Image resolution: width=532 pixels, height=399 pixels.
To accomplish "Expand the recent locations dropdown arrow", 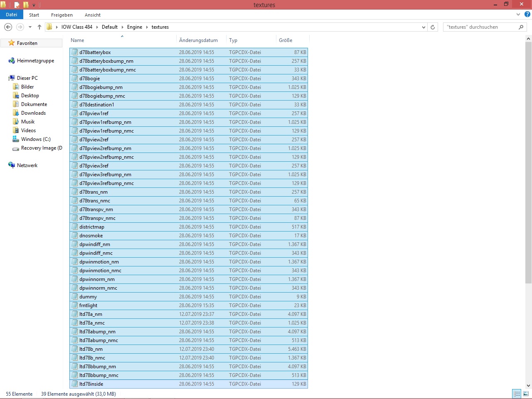I will pyautogui.click(x=30, y=27).
